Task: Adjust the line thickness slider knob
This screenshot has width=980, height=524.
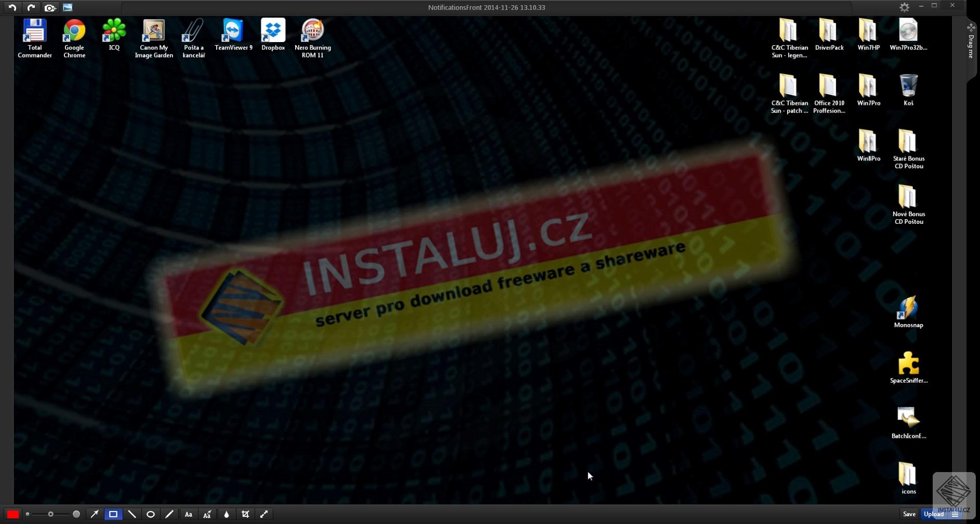Action: coord(50,514)
